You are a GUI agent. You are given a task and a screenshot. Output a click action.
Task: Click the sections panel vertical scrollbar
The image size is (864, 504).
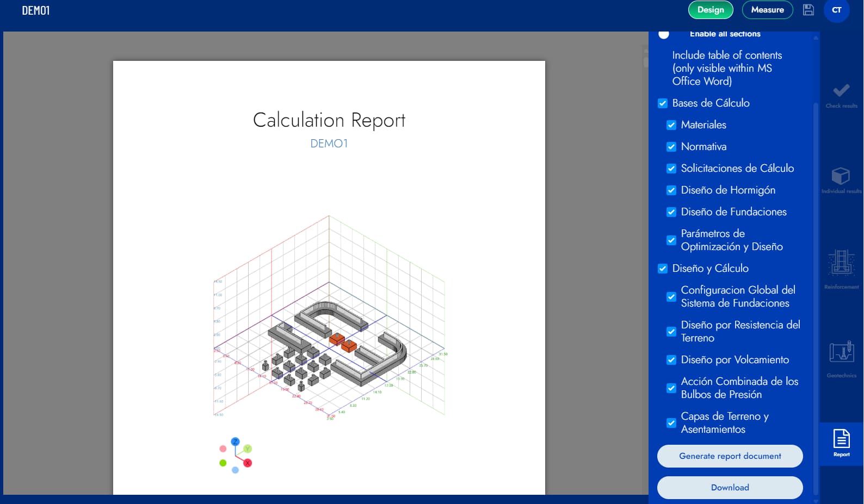point(816,272)
